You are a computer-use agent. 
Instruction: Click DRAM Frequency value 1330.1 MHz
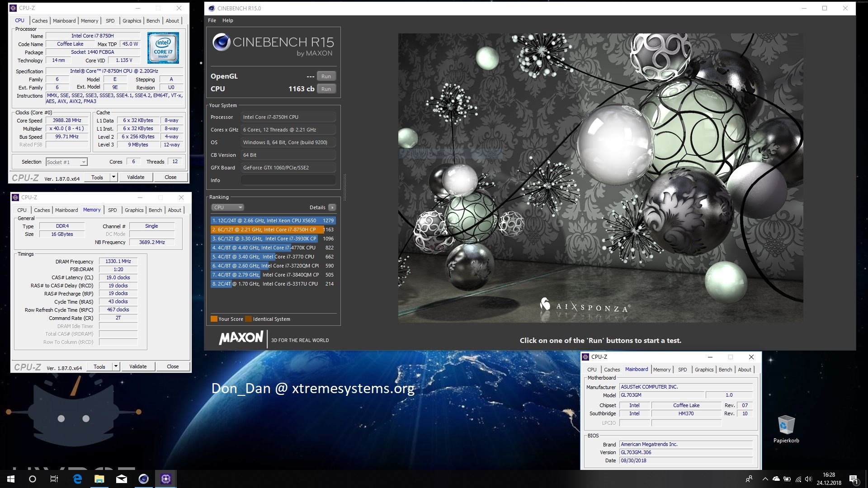[x=118, y=262]
